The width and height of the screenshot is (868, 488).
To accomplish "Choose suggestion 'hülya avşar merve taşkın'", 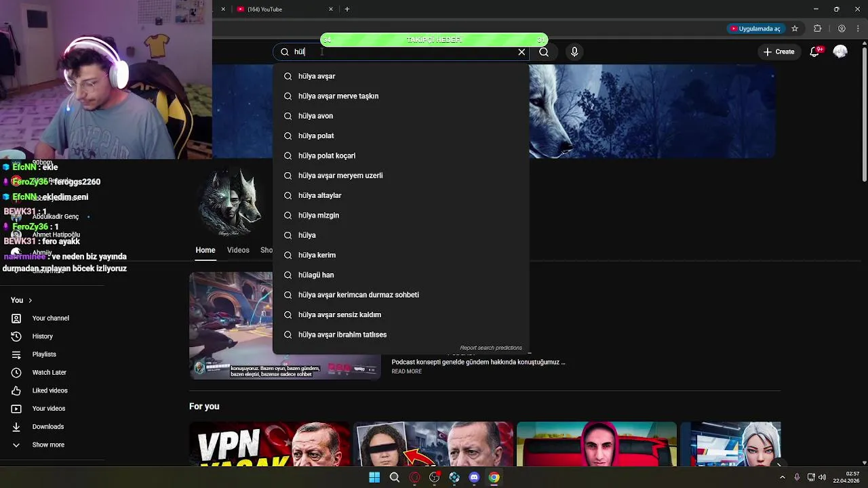I will (x=401, y=96).
